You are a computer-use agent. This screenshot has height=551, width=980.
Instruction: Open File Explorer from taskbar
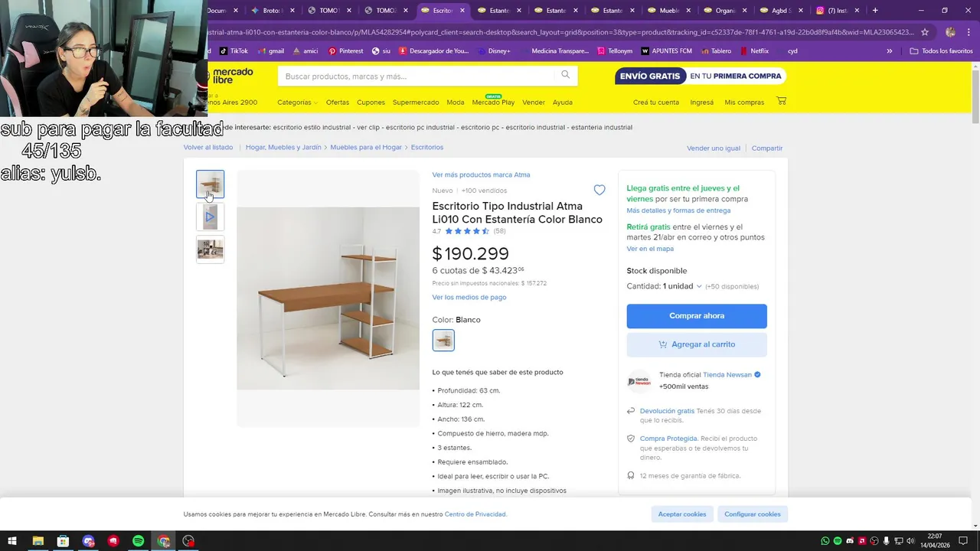pyautogui.click(x=38, y=541)
